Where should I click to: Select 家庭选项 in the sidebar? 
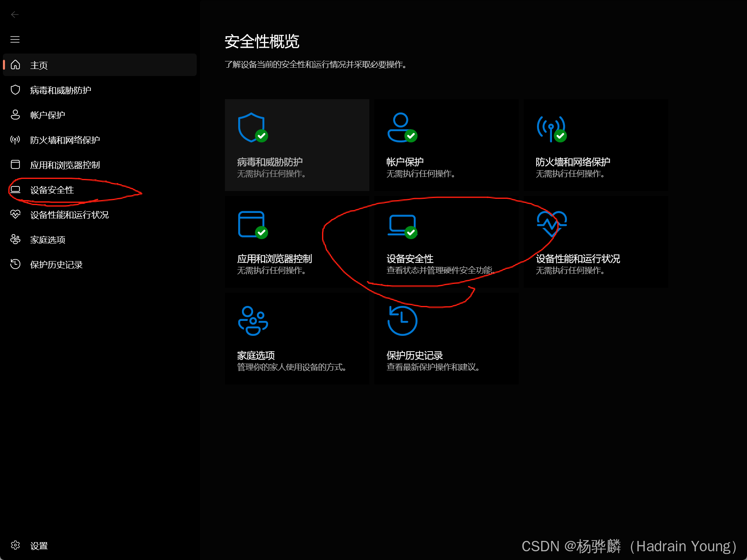(100, 240)
